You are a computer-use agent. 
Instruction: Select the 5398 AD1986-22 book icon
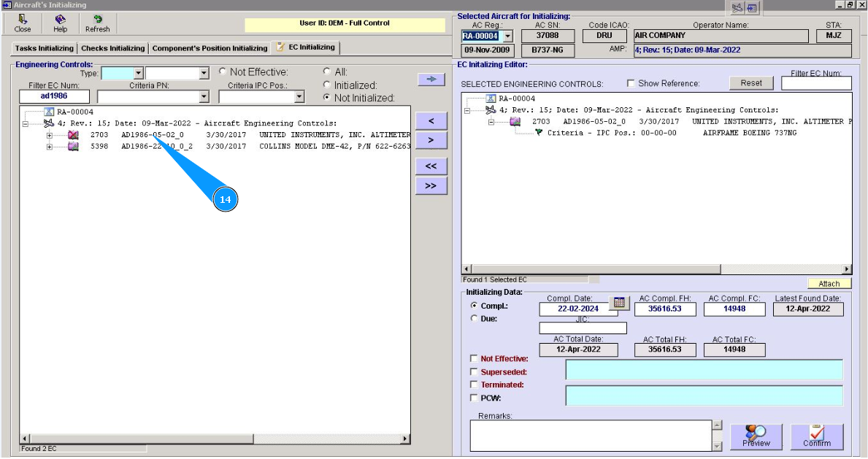point(73,147)
